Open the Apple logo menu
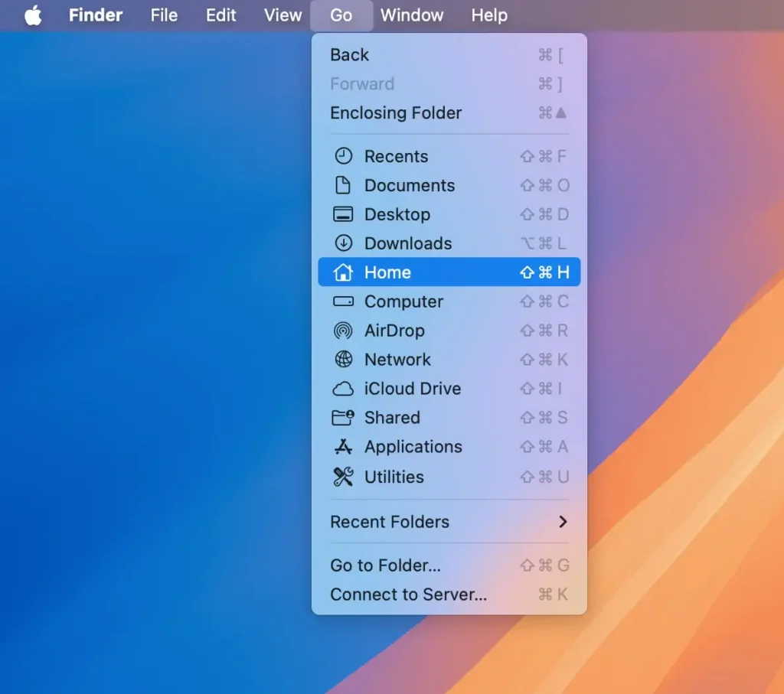The image size is (784, 694). (x=33, y=15)
